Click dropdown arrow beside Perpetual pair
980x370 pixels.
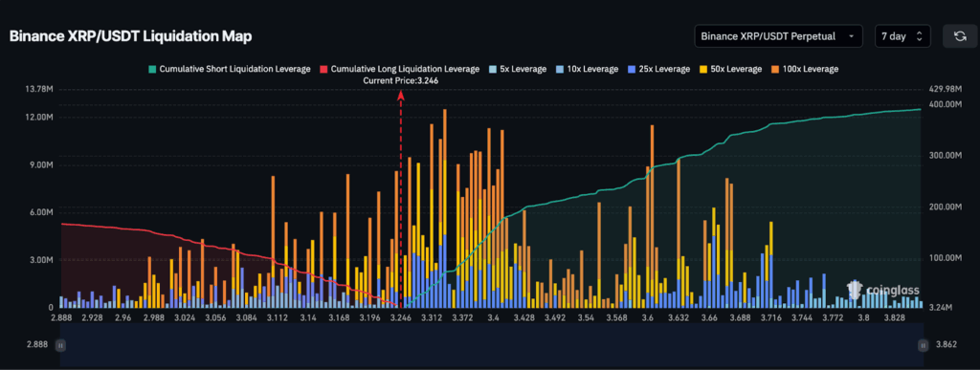[x=851, y=36]
